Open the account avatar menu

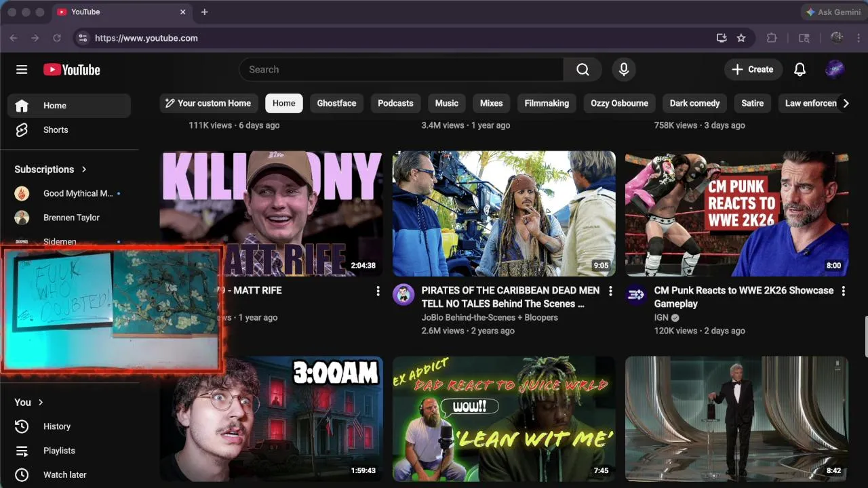pyautogui.click(x=835, y=69)
